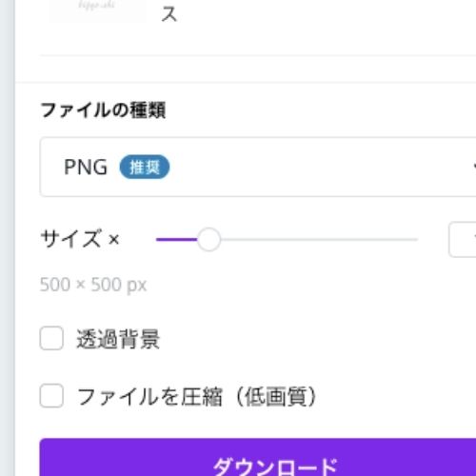Click the ス text beside the thumbnail

click(x=169, y=14)
